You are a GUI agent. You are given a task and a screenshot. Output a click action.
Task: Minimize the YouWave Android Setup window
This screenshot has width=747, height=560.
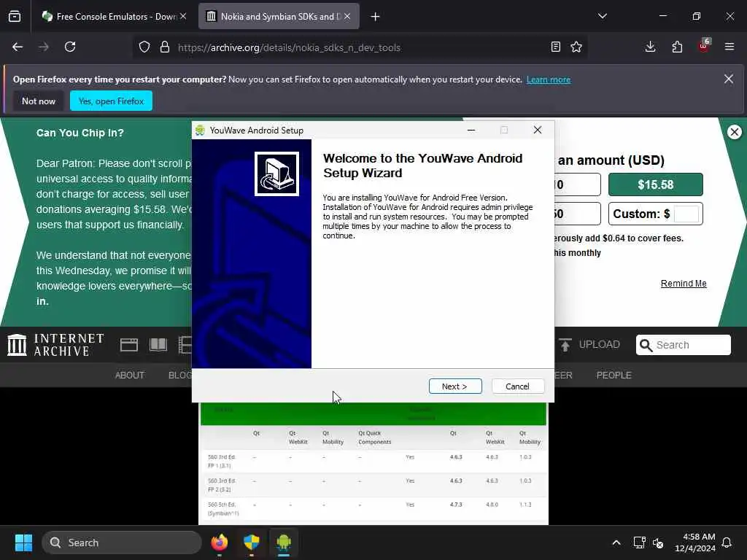[x=471, y=130]
